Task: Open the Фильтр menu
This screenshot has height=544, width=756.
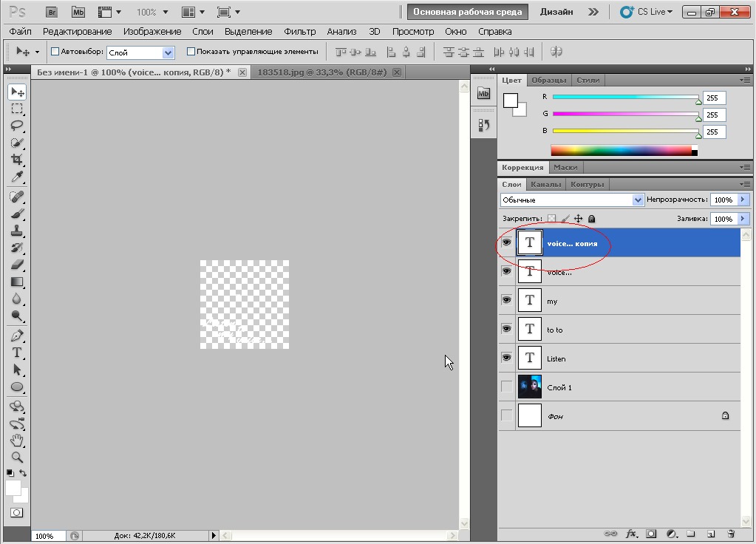Action: pos(299,32)
